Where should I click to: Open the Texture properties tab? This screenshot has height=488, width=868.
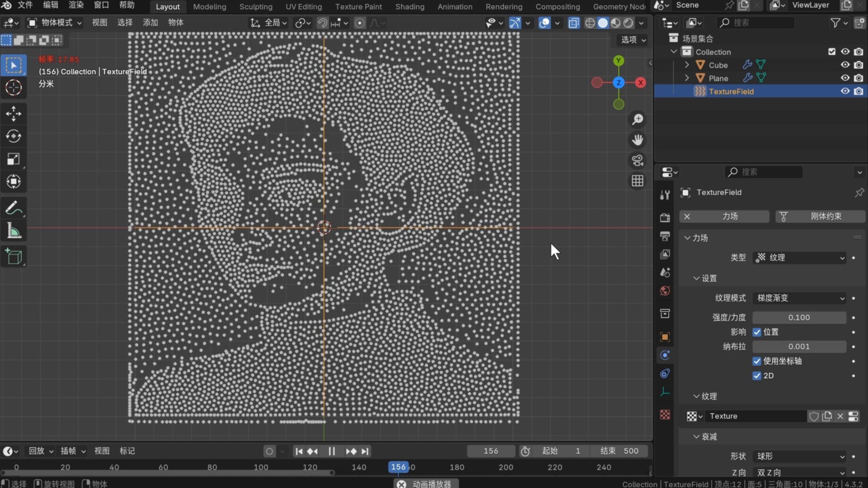(665, 415)
